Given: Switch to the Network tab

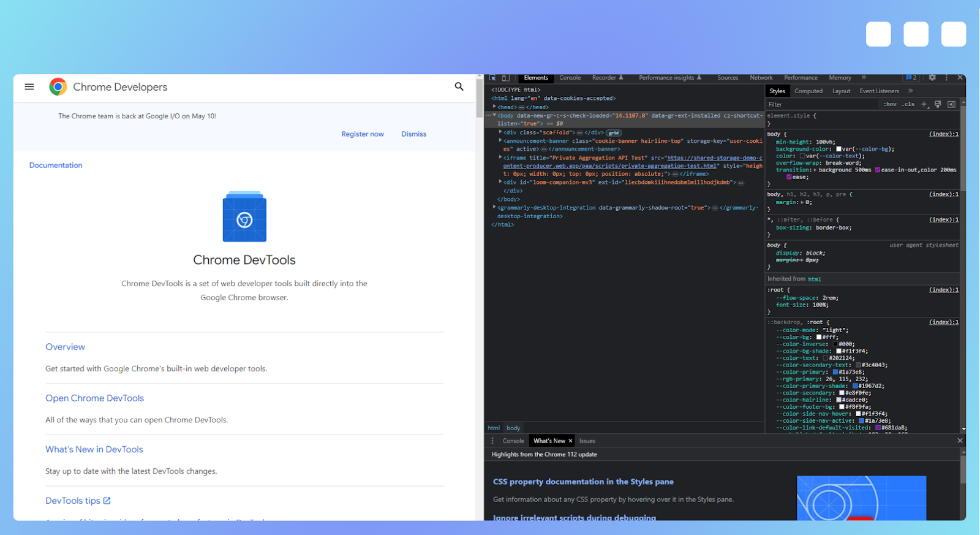Looking at the screenshot, I should click(761, 78).
